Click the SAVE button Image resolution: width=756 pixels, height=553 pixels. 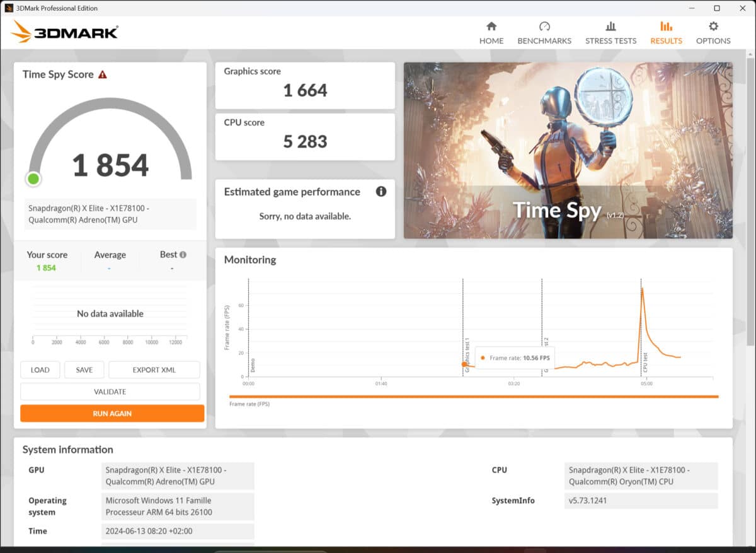click(x=84, y=370)
